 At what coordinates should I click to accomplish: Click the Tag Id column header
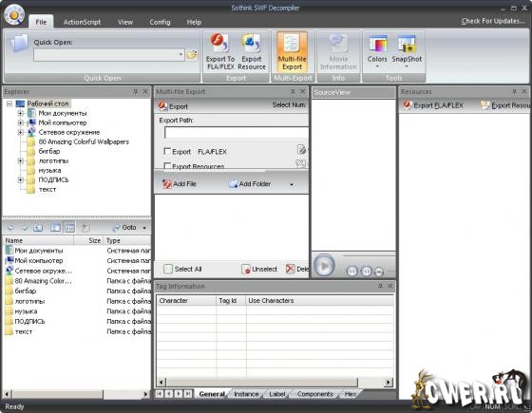(x=231, y=300)
